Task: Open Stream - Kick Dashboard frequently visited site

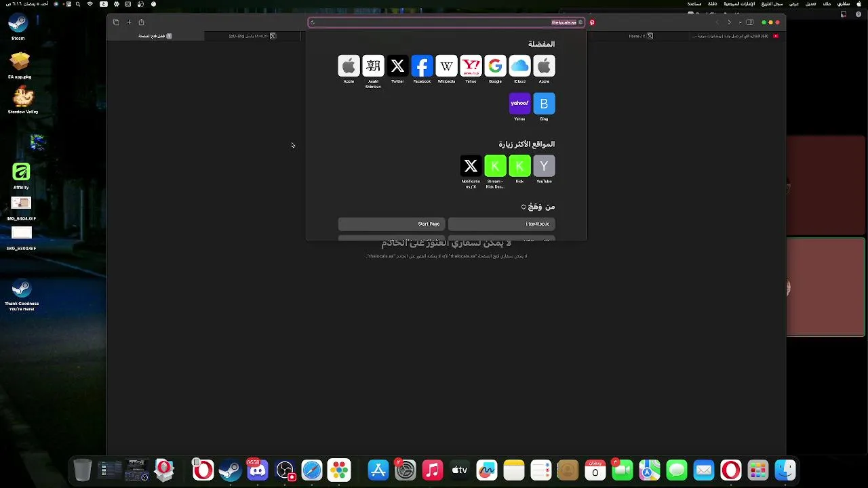Action: [x=495, y=166]
